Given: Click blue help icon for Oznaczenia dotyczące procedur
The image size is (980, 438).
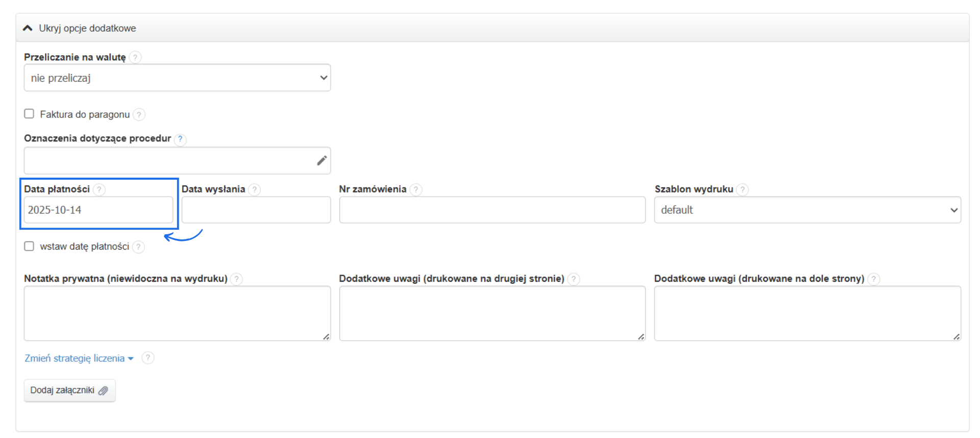Looking at the screenshot, I should coord(180,139).
